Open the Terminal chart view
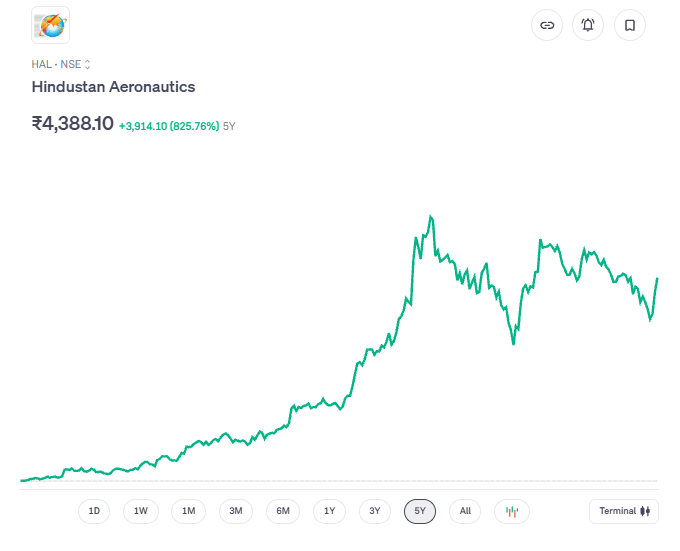Image resolution: width=680 pixels, height=551 pixels. [624, 511]
